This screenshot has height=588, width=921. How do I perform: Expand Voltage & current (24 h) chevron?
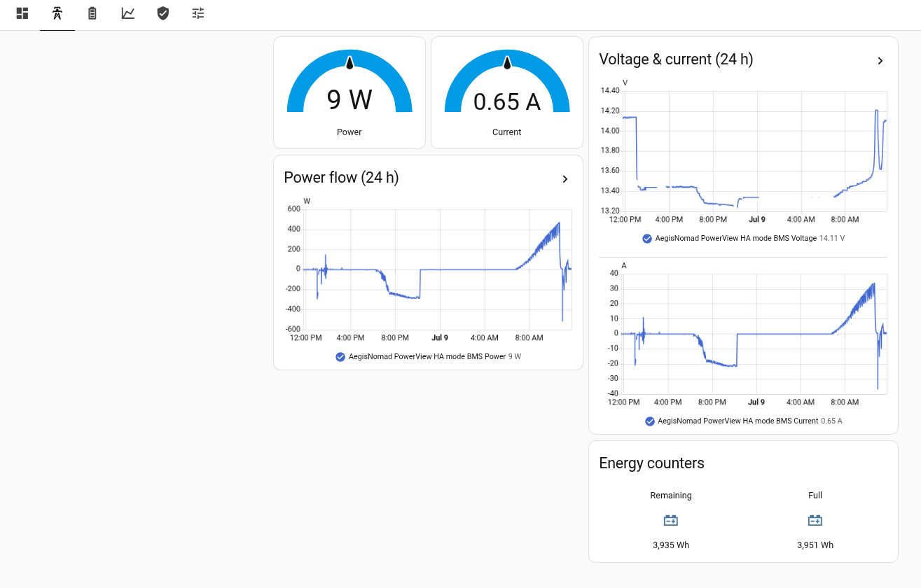click(880, 61)
